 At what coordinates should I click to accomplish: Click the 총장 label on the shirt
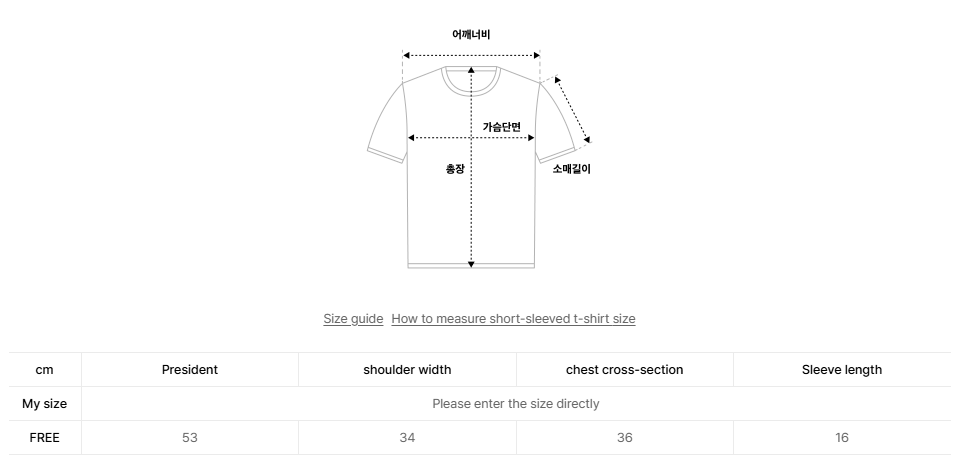point(455,169)
